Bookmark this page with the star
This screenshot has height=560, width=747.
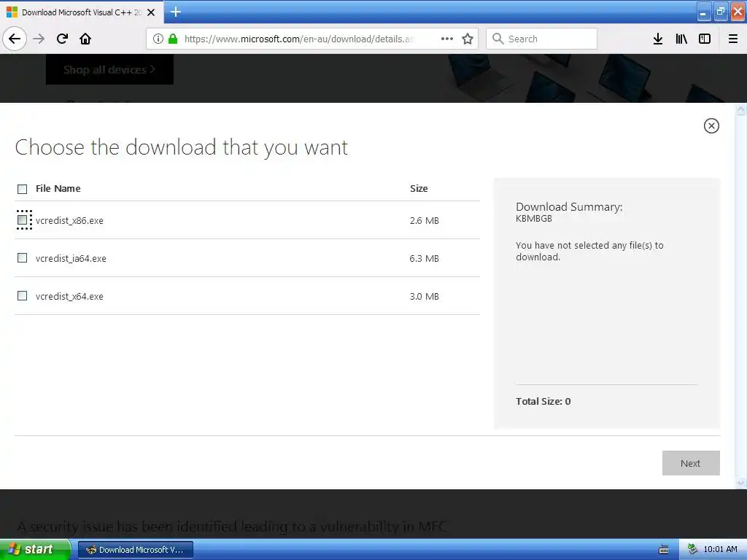click(468, 39)
